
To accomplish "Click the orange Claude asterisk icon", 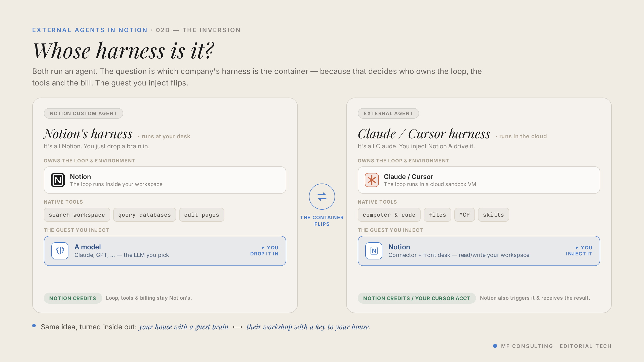I will [x=372, y=180].
